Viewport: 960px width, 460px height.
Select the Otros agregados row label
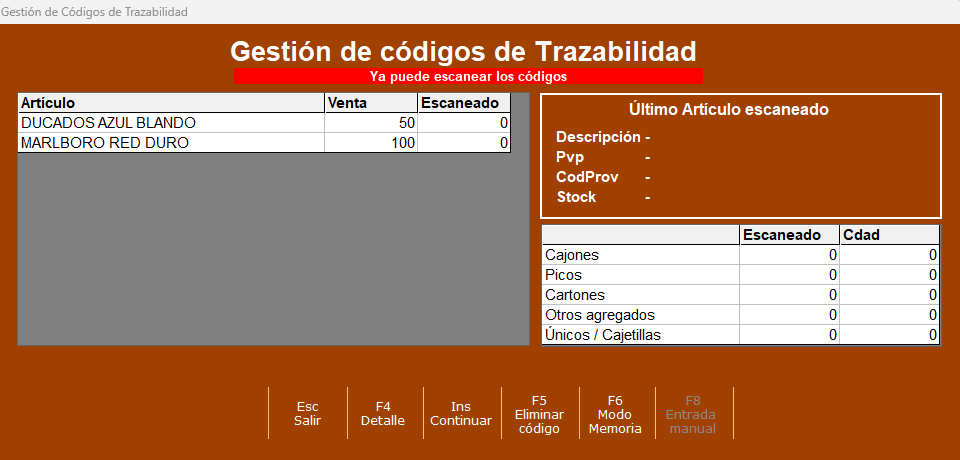point(641,315)
